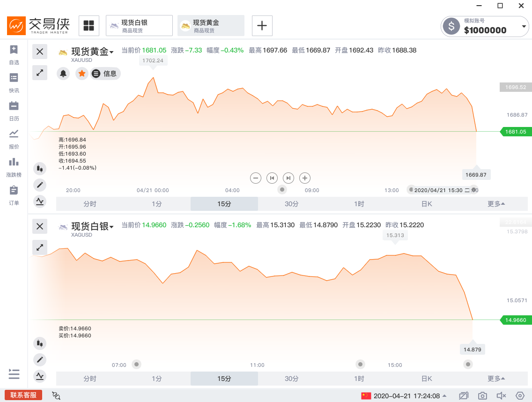The image size is (532, 402).
Task: Set price alert bell for gold
Action: point(63,74)
